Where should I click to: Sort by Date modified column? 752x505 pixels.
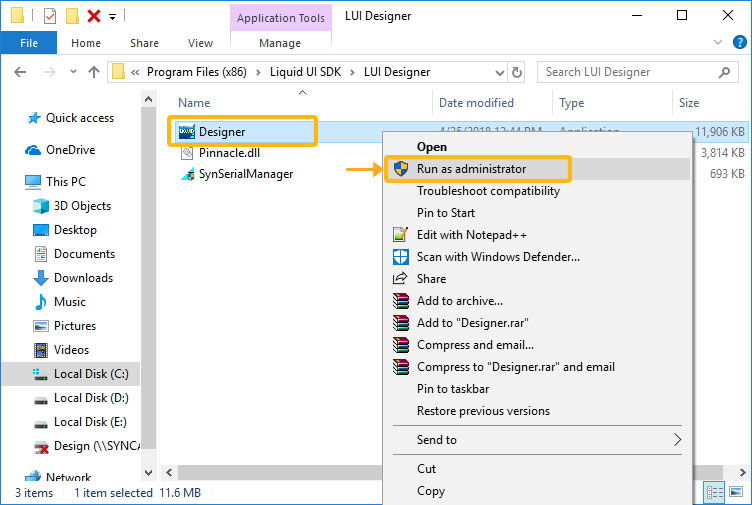476,103
